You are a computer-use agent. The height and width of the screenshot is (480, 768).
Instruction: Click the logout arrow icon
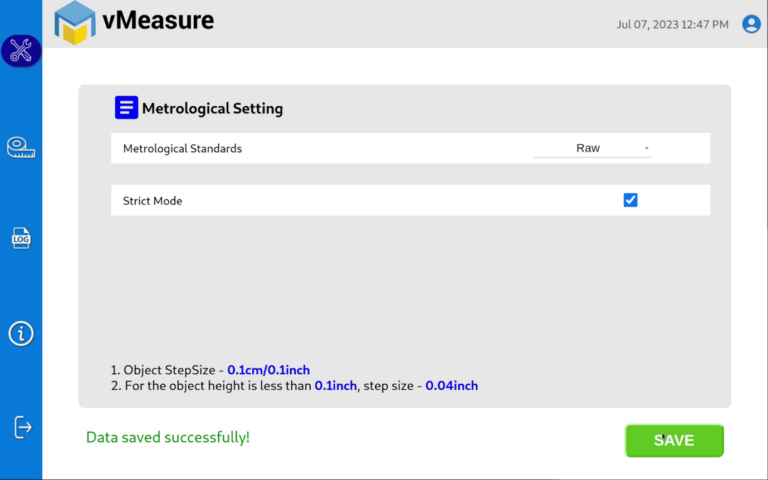point(23,427)
